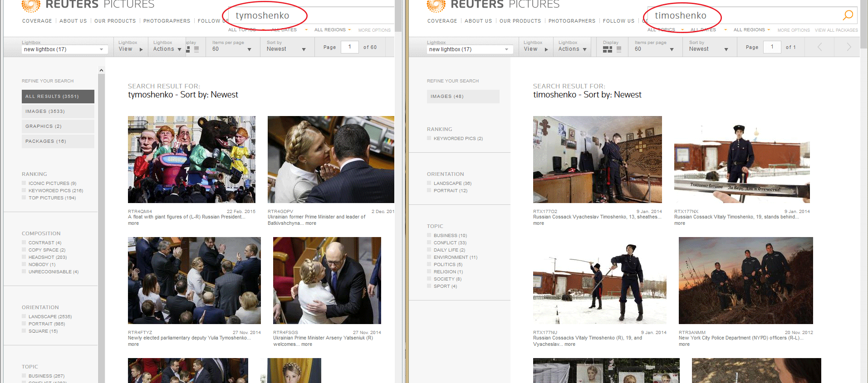Tick the Headshot (203) checkbox

24,257
